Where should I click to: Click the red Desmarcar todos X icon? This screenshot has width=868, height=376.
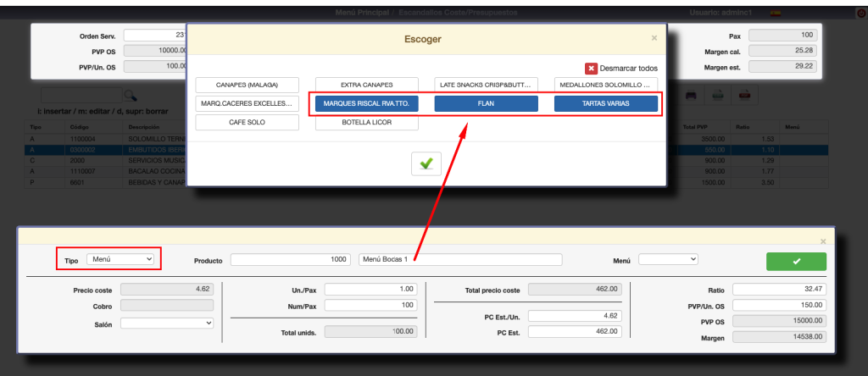coord(591,69)
